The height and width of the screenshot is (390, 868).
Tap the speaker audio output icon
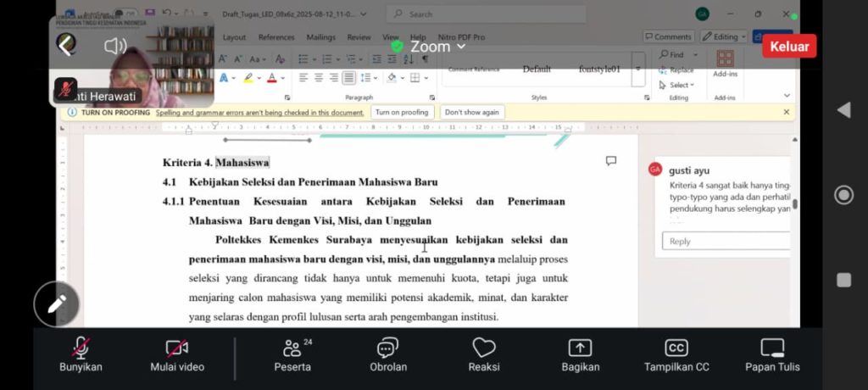pyautogui.click(x=115, y=46)
